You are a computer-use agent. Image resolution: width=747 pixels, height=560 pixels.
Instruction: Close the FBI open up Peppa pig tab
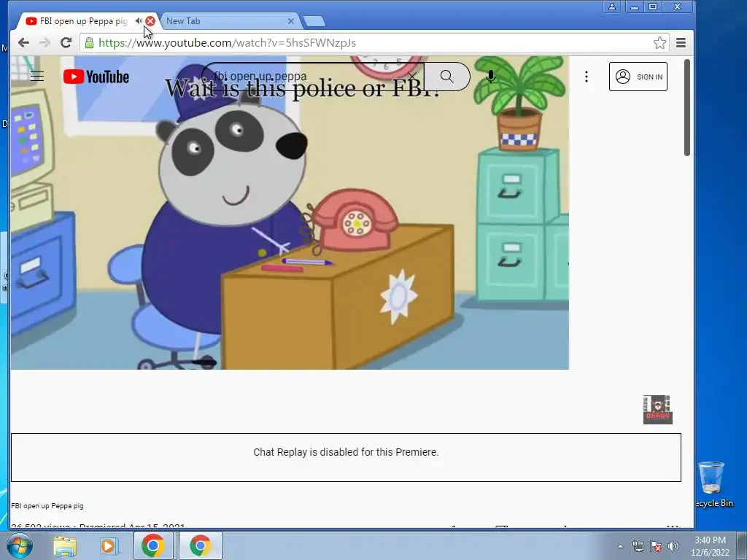pos(150,21)
